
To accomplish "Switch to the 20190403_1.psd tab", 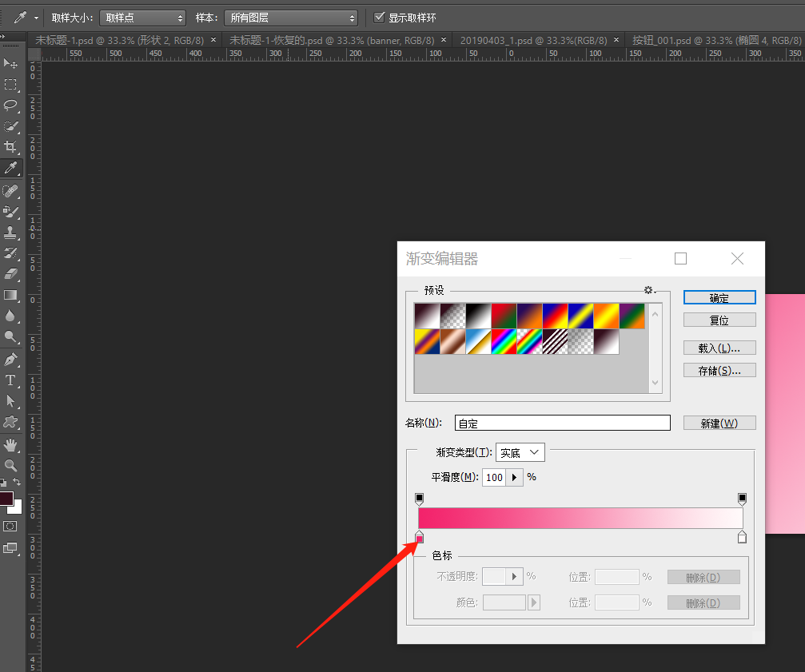I will pos(533,40).
